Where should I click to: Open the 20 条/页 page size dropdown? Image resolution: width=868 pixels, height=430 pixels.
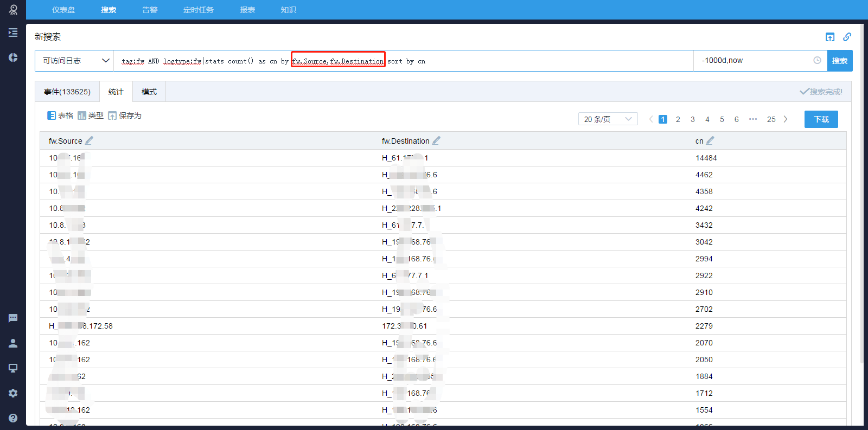click(608, 119)
